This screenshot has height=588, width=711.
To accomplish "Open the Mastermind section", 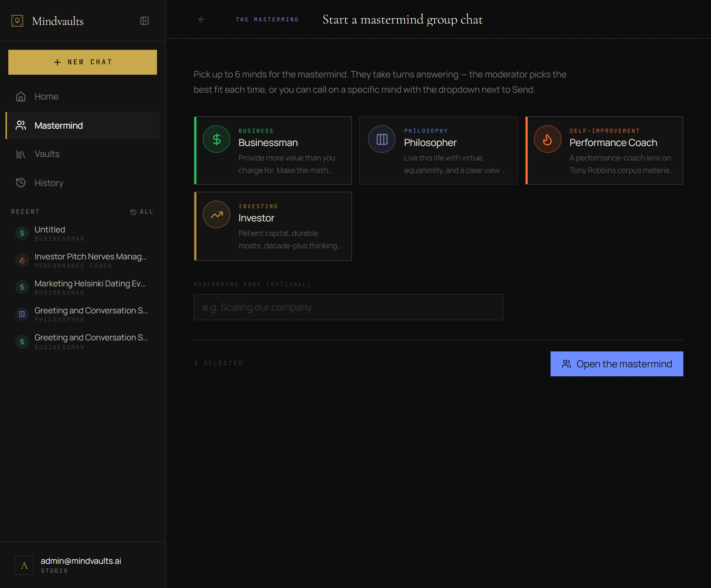I will [x=83, y=125].
